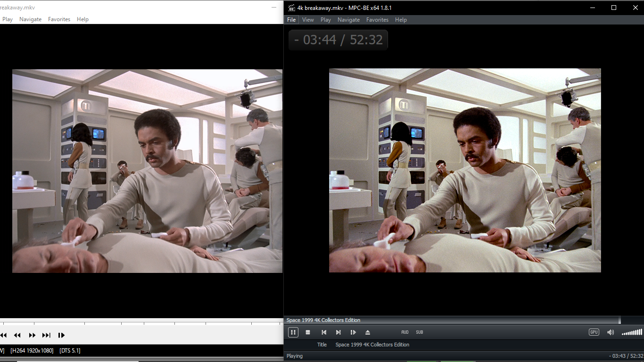
Task: Toggle the GPU decoding indicator
Action: (x=594, y=332)
